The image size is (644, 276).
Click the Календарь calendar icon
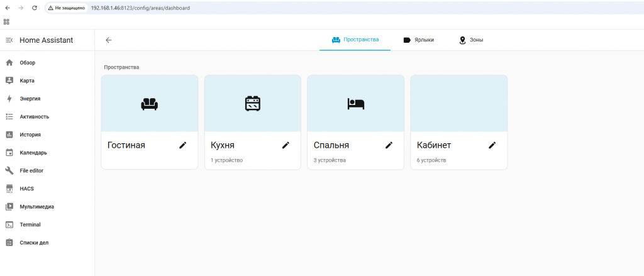point(9,153)
